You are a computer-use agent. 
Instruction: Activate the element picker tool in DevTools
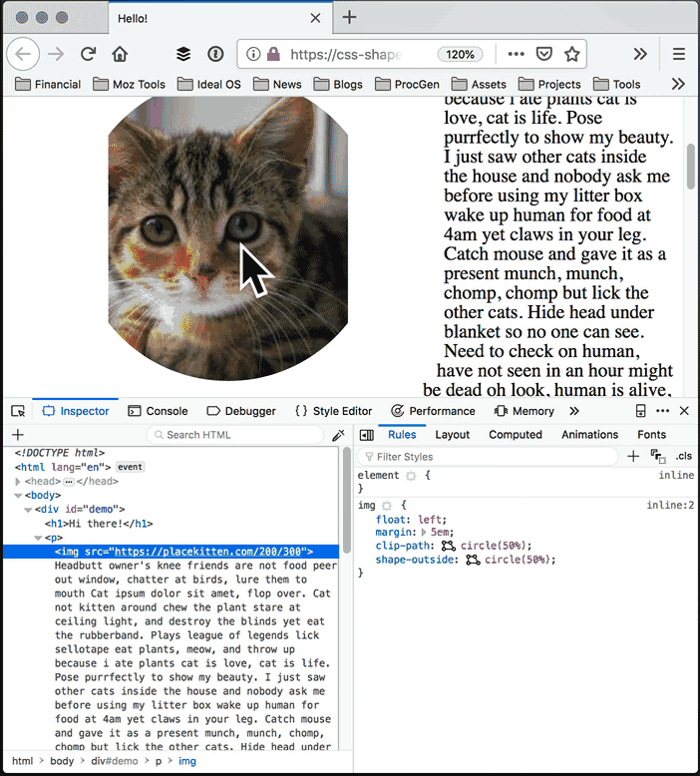coord(18,411)
